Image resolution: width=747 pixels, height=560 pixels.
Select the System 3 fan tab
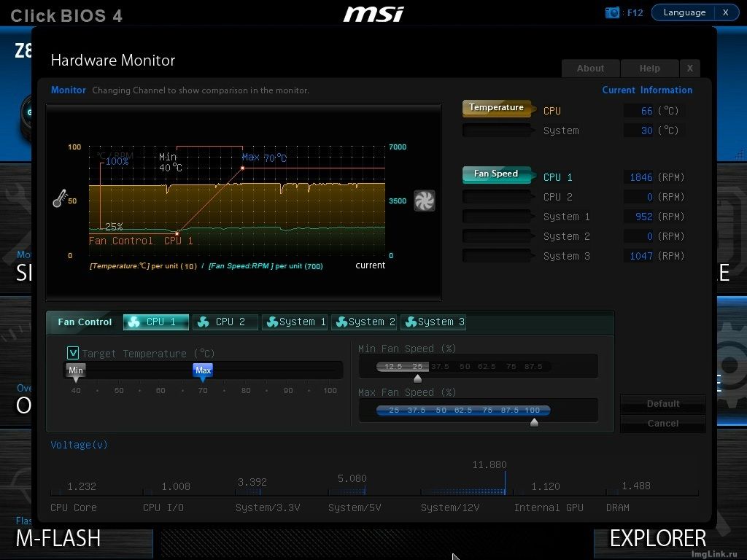433,322
